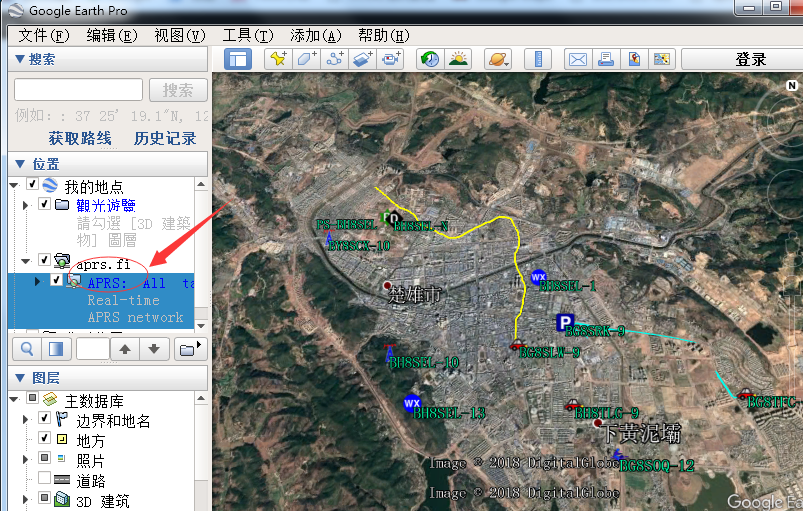This screenshot has width=803, height=511.
Task: Click the search text input field
Action: tap(78, 90)
